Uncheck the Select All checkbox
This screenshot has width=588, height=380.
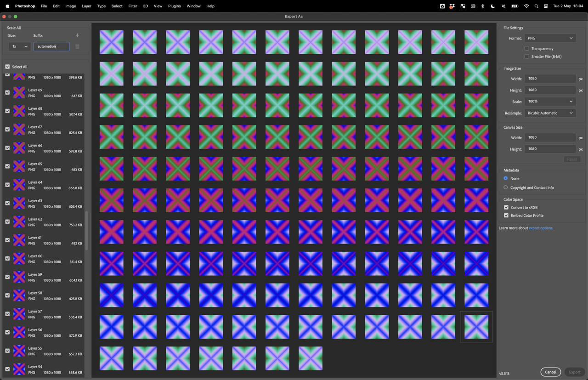7,67
